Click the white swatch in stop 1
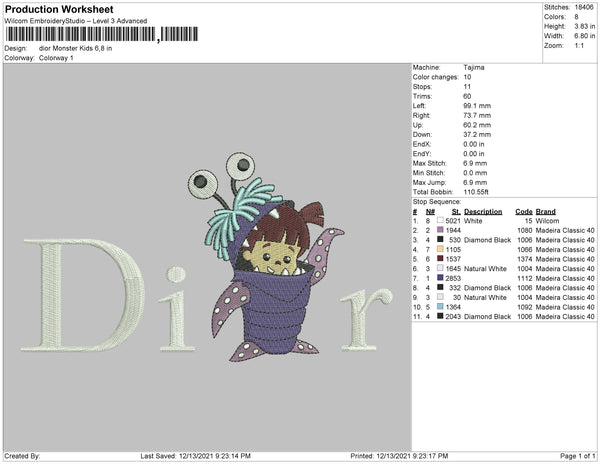The height and width of the screenshot is (464, 600). pyautogui.click(x=440, y=220)
